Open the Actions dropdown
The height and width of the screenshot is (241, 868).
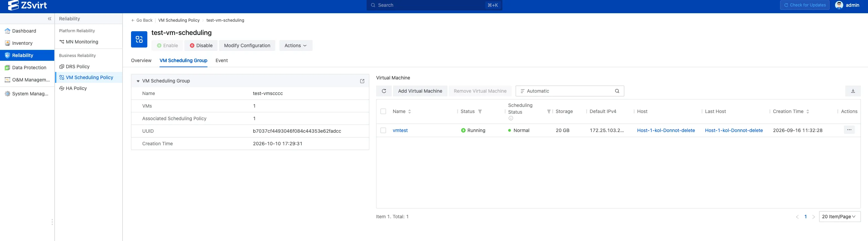click(296, 45)
